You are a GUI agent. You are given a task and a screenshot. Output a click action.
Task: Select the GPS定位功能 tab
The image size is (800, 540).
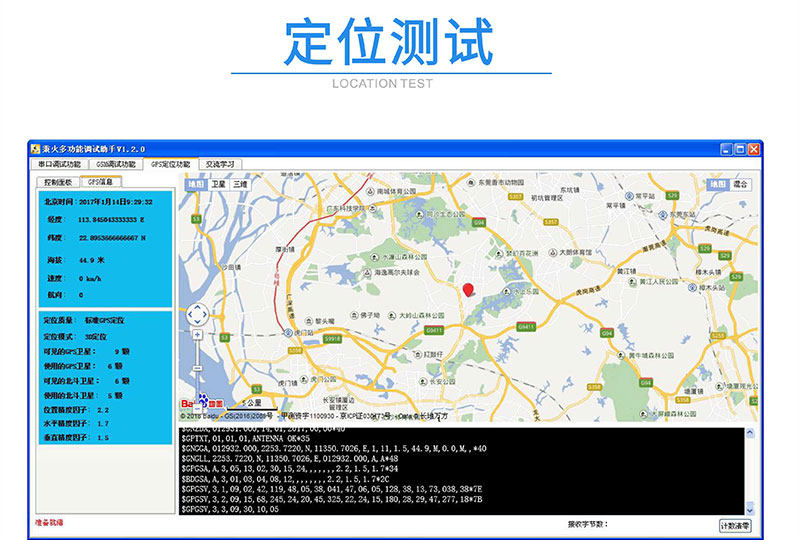pos(170,164)
